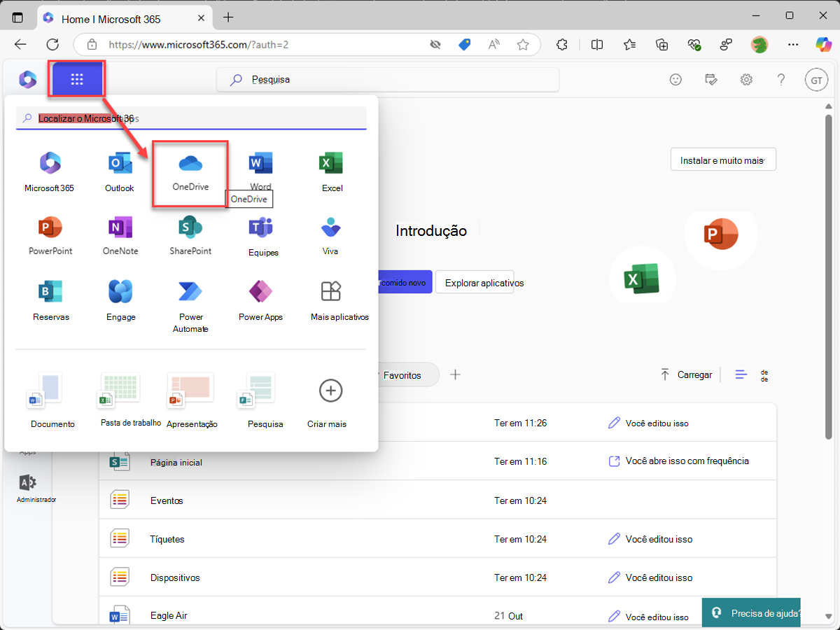Open browser Collections icon
The width and height of the screenshot is (840, 630).
661,45
